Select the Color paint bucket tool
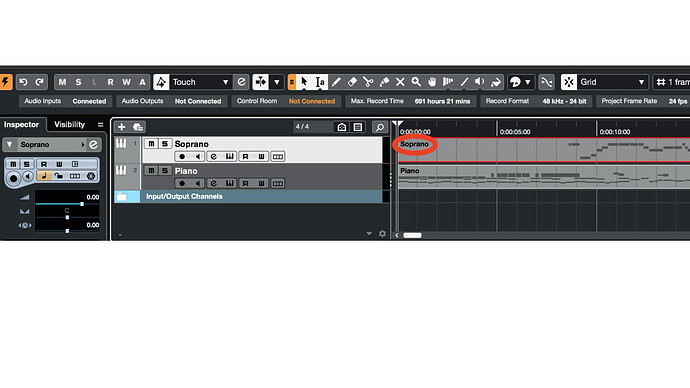This screenshot has width=690, height=388. point(496,82)
